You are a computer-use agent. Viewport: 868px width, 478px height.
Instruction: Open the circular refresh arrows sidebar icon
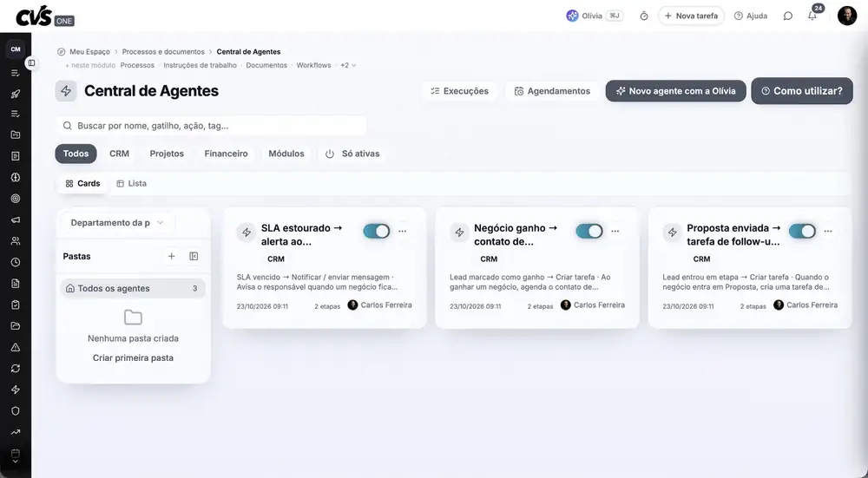click(x=16, y=369)
